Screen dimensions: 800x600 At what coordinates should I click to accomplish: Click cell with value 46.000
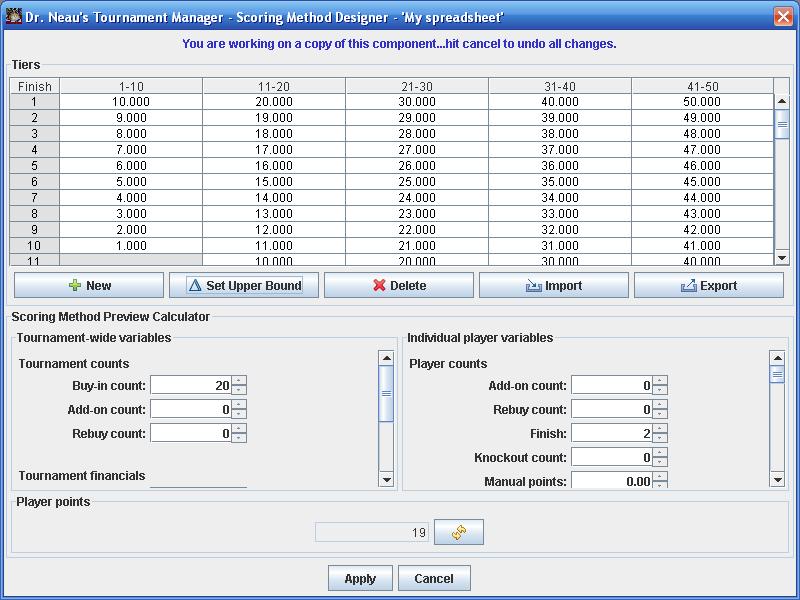point(703,165)
